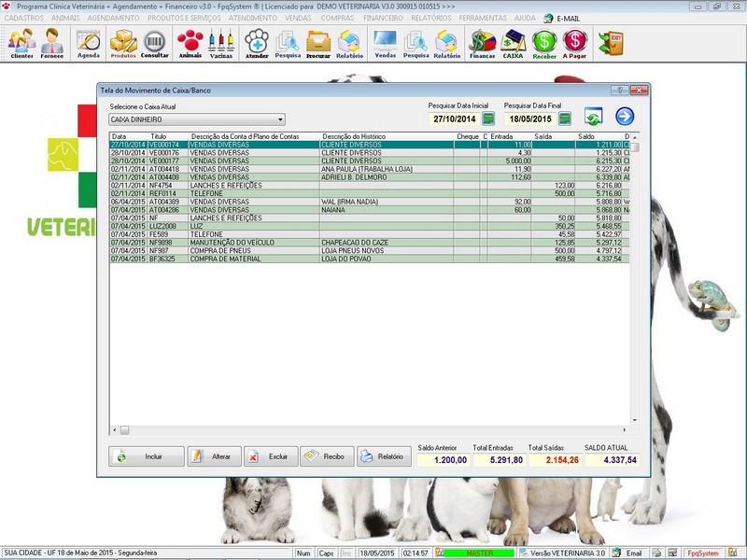Click the SALDO ATUAL value 4.337,54
Viewport: 747px width, 560px height.
613,460
